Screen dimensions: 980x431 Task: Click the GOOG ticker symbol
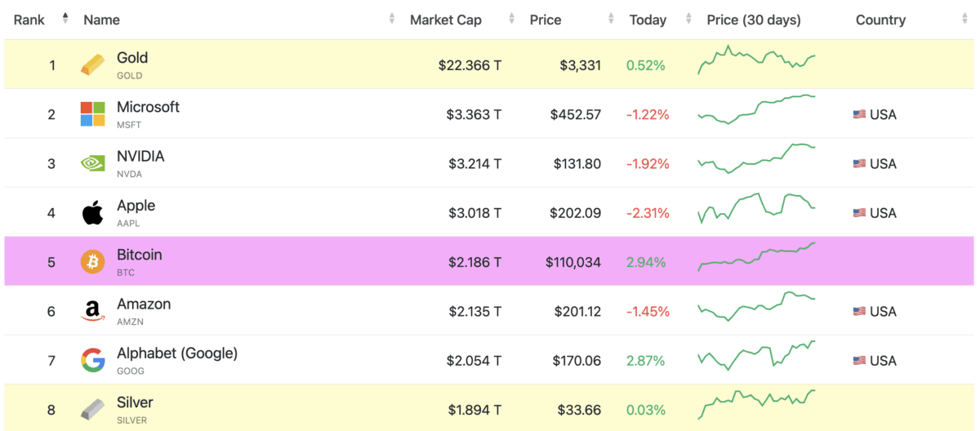[x=131, y=371]
